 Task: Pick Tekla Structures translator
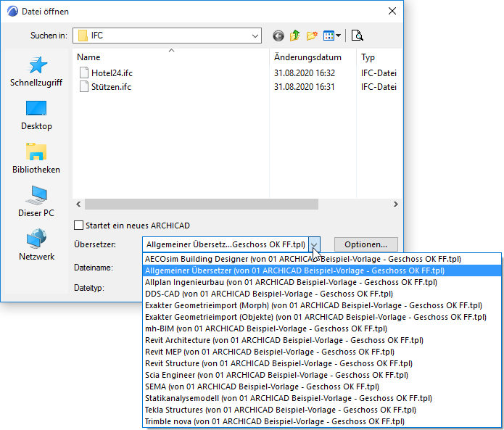click(322, 410)
